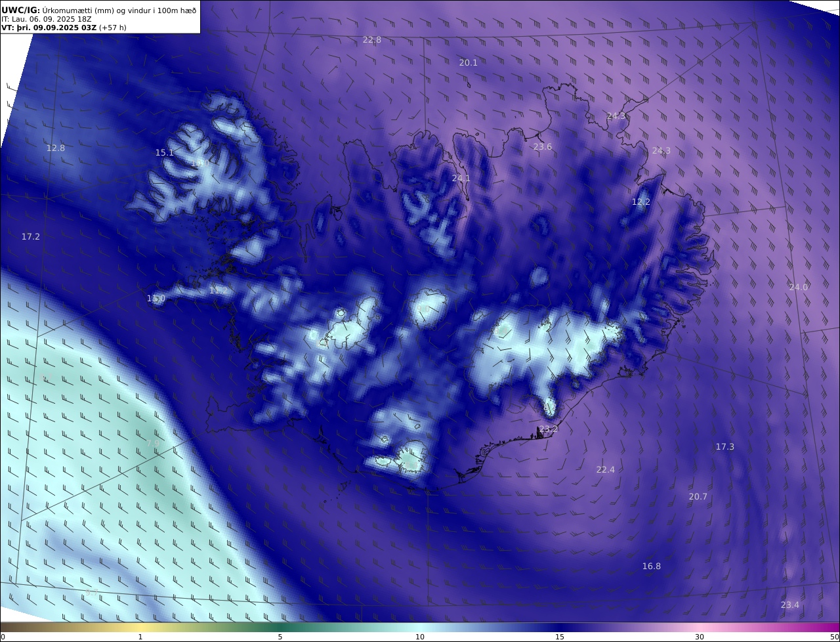Click the 22.4 value label
Viewport: 840px width, 642px height.
pos(606,470)
